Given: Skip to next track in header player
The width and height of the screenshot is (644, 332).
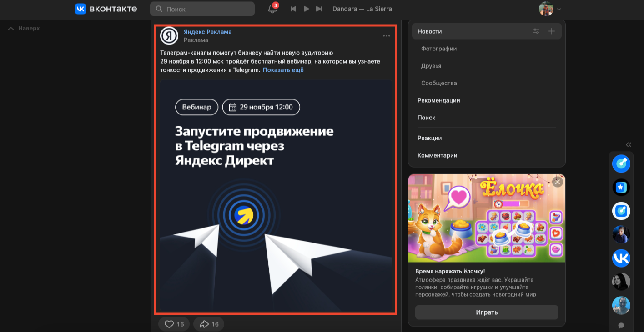Looking at the screenshot, I should click(x=319, y=9).
